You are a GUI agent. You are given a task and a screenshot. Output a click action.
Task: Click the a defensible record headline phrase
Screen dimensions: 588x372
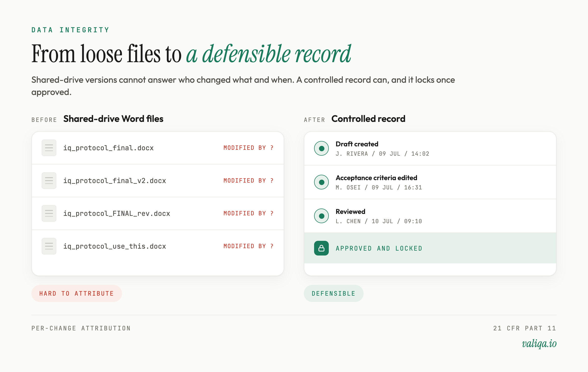click(269, 54)
